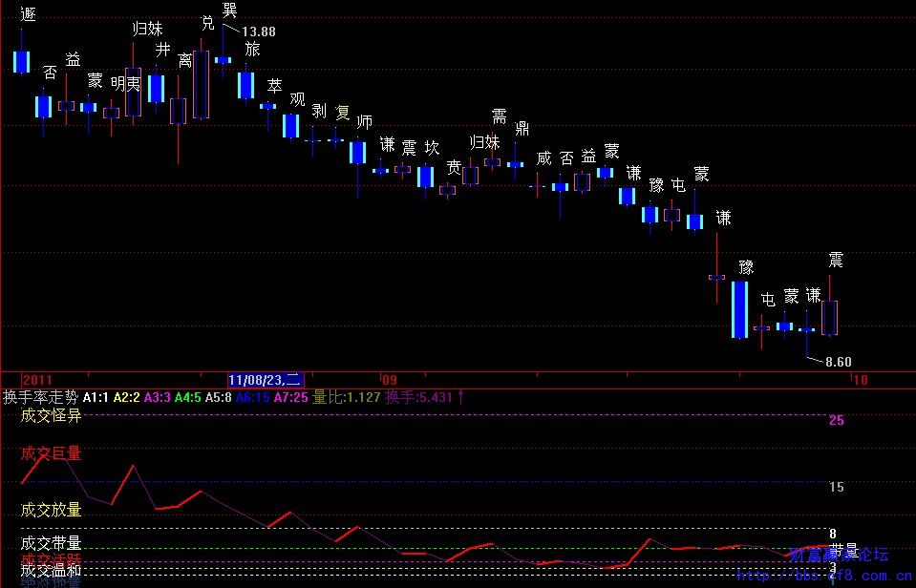This screenshot has height=588, width=916.
Task: Click the 13.88 high price label
Action: point(258,31)
